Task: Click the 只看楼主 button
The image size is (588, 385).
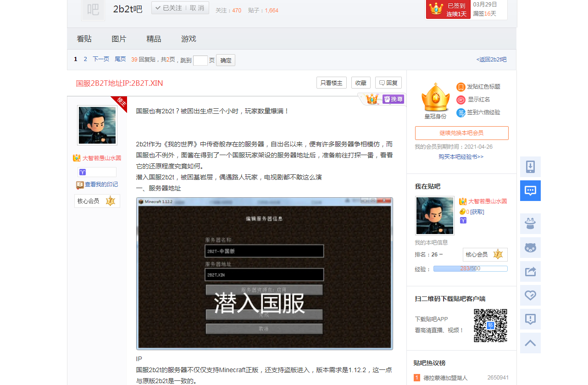Action: [x=332, y=83]
